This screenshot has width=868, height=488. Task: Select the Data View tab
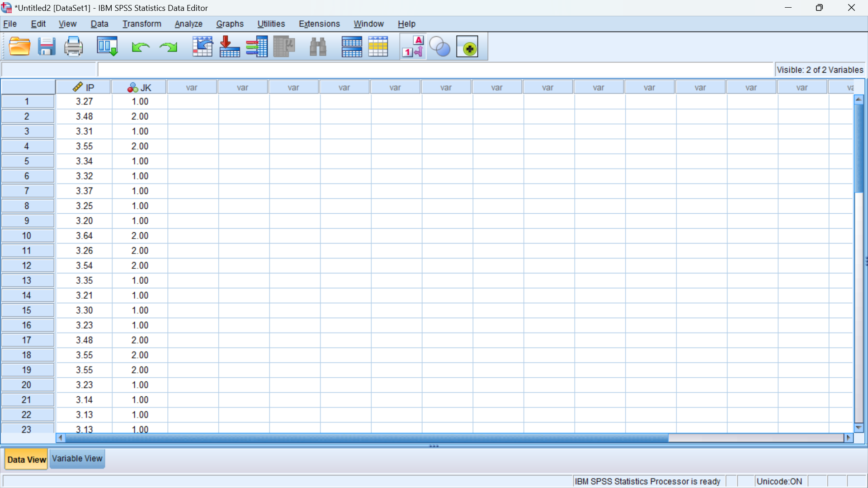pos(27,460)
